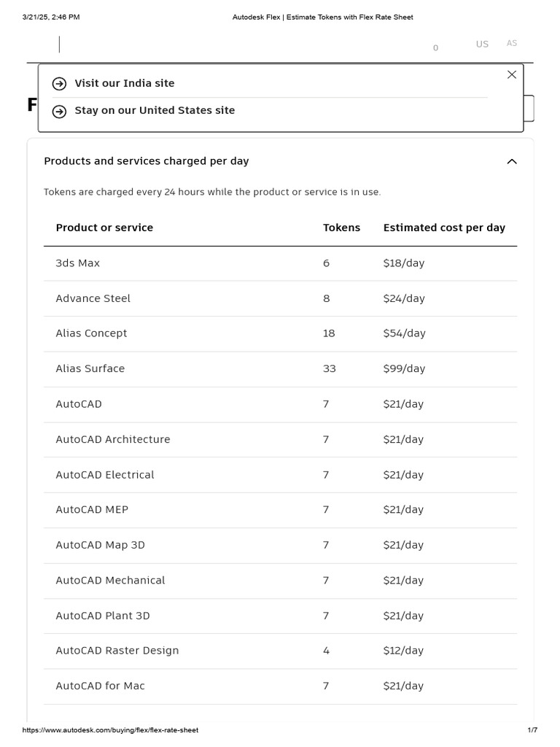The image size is (560, 747).
Task: Click the autodesk.com flex-rate-sheet URL in footer
Action: [110, 730]
